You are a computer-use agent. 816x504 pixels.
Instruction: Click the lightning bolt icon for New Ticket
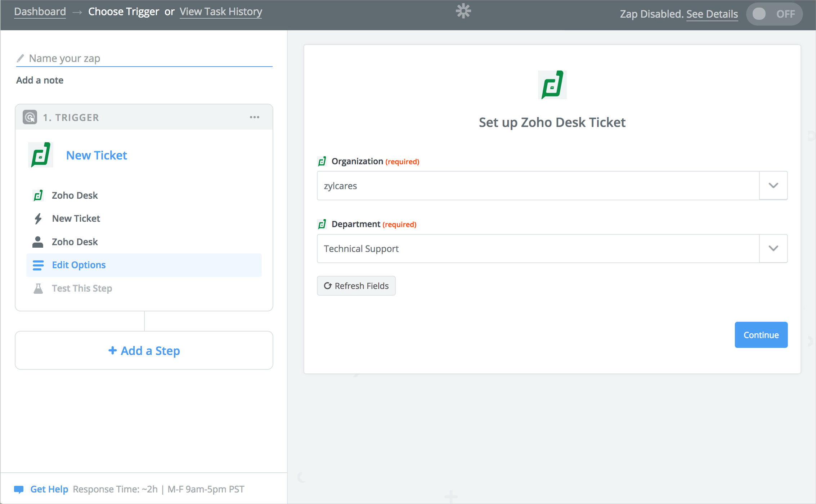coord(38,219)
